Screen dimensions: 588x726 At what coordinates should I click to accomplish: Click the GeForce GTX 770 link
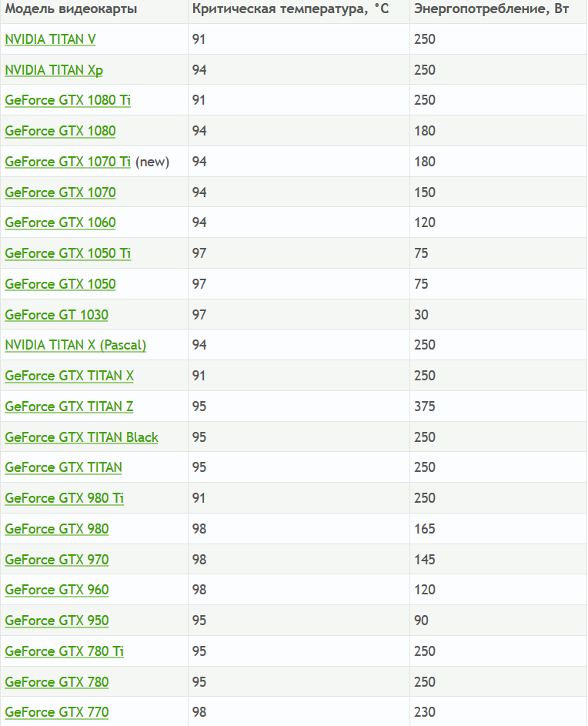[x=56, y=712]
